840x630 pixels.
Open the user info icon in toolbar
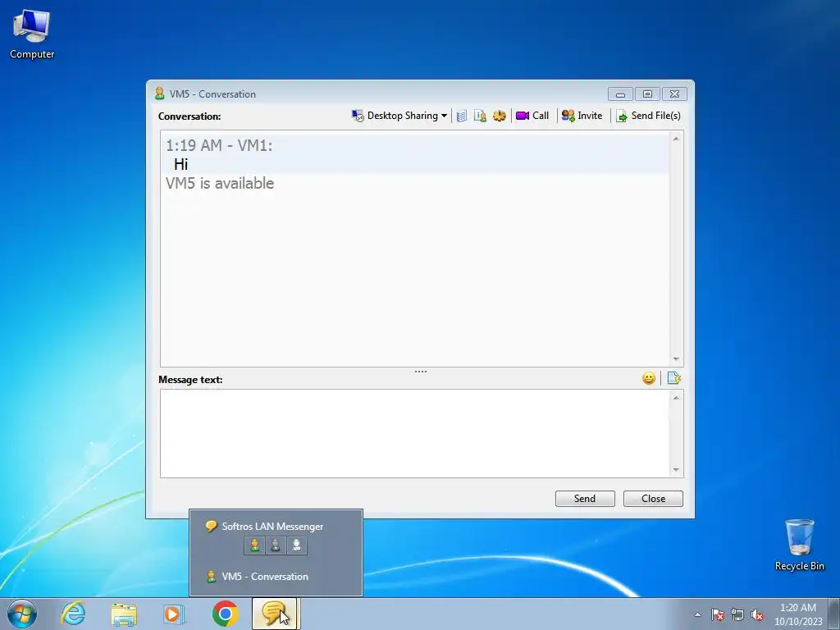[480, 116]
